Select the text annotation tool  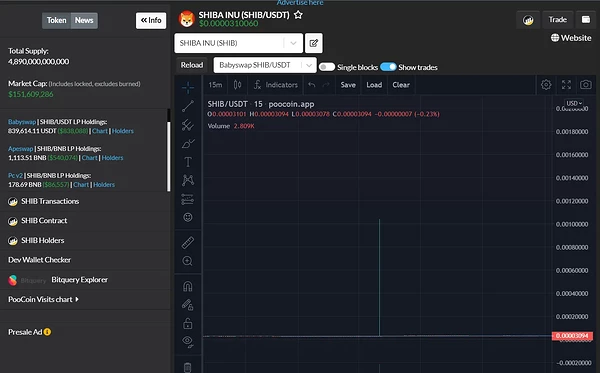point(188,162)
